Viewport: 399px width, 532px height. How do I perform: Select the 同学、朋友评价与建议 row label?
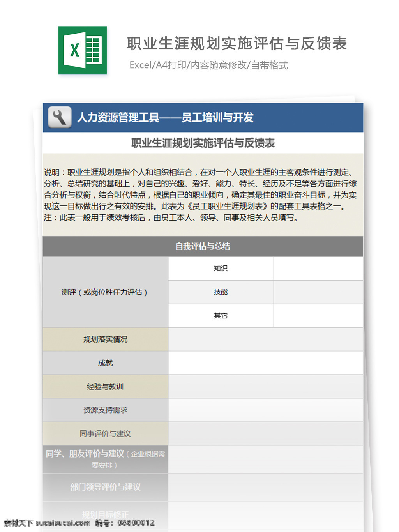(106, 460)
